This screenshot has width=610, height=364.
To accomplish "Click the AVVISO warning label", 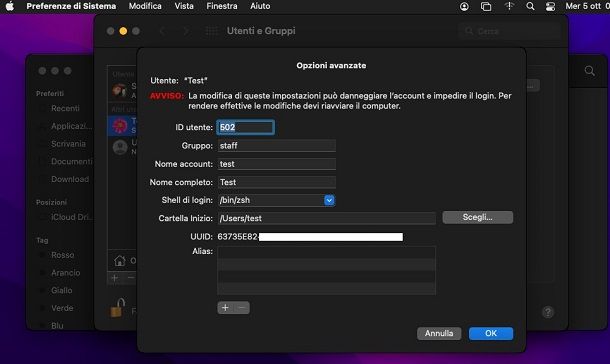I will pyautogui.click(x=166, y=96).
